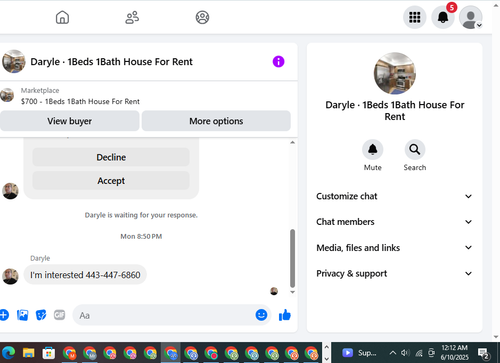Click the More options button
Viewport: 500px width, 363px height.
[x=216, y=121]
